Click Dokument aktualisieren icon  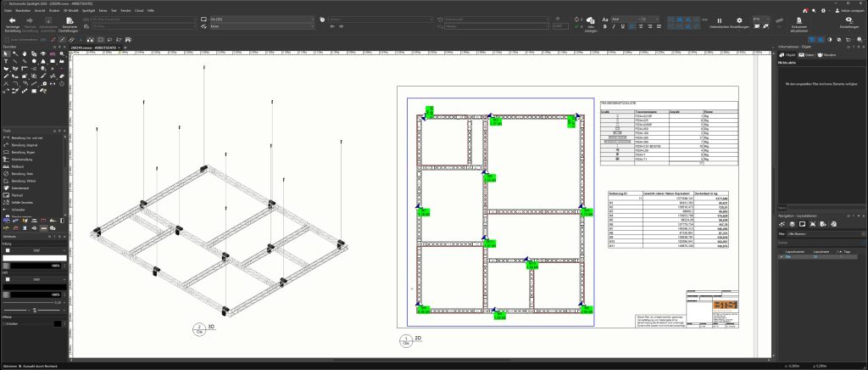[798, 20]
